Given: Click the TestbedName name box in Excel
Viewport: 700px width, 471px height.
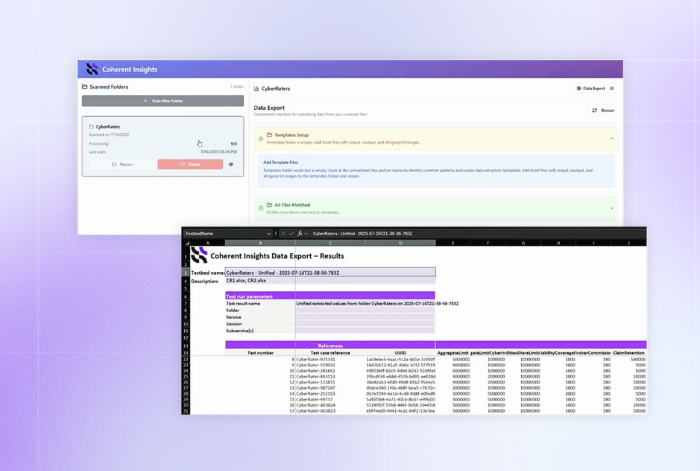Looking at the screenshot, I should click(224, 233).
